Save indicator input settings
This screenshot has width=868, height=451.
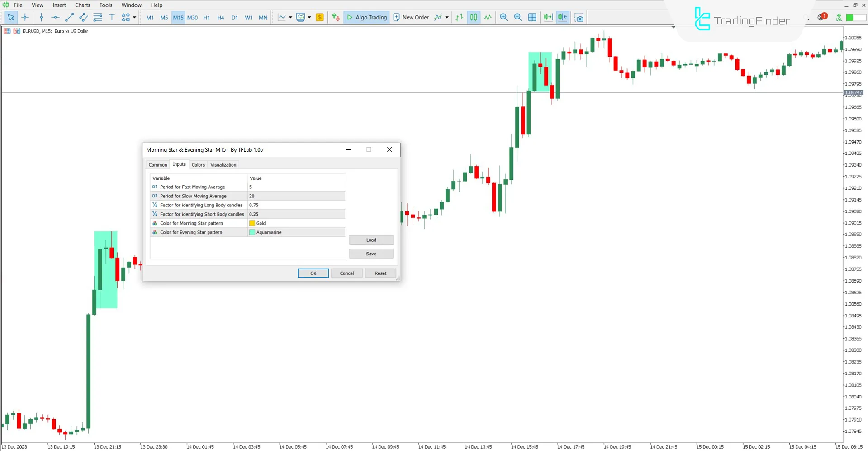[370, 253]
